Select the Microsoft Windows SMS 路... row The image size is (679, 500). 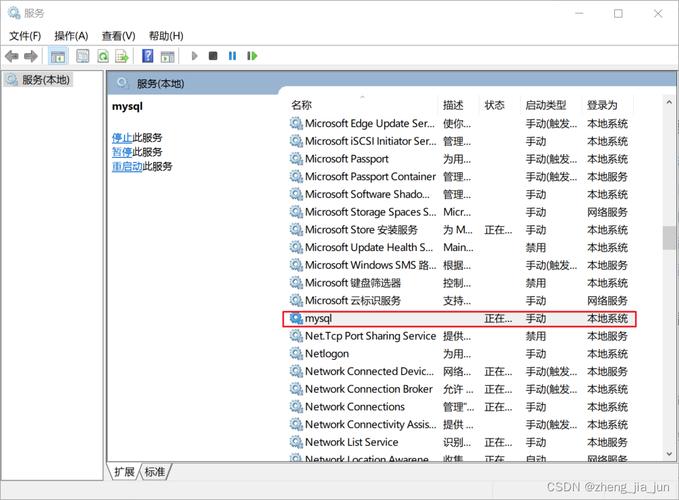(x=459, y=265)
